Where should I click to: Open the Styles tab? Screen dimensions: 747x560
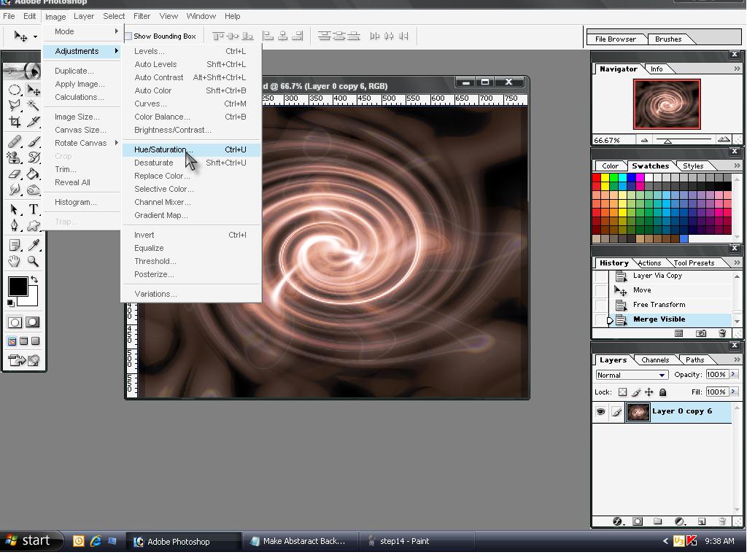coord(693,166)
